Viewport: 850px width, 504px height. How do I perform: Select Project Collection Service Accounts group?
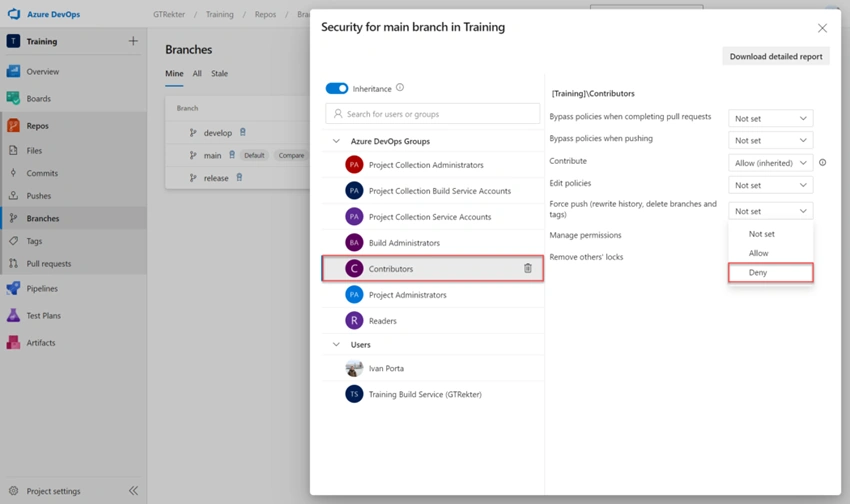pos(432,217)
